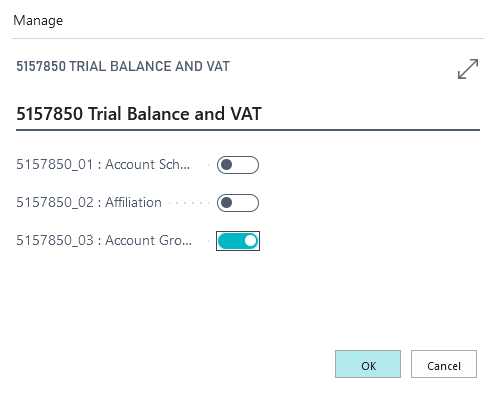Click Manage at the top of the dialog

[x=38, y=21]
